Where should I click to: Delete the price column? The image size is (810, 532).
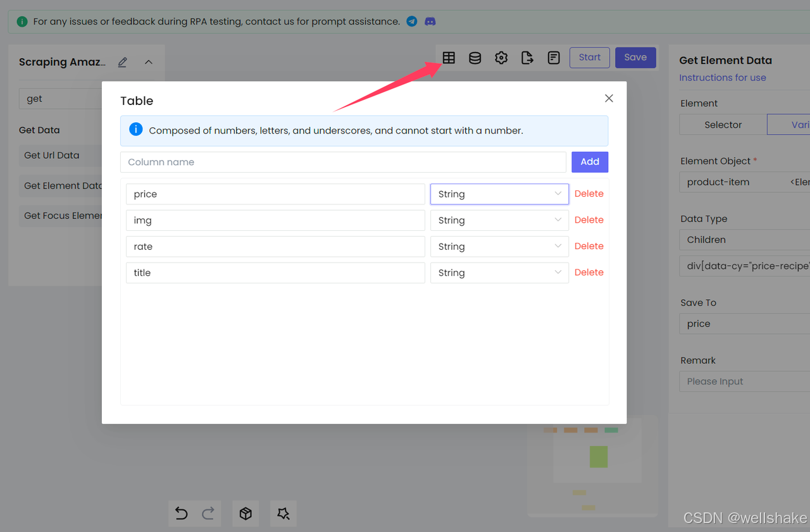[589, 194]
